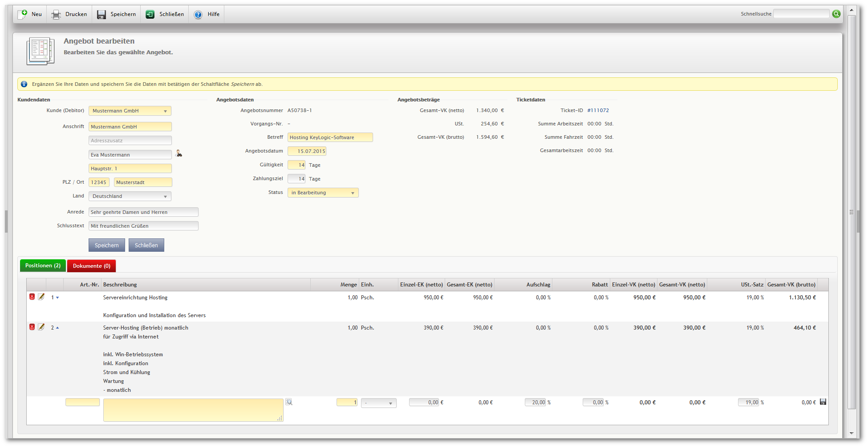Click the blue Schließen form button
868x447 pixels.
146,245
